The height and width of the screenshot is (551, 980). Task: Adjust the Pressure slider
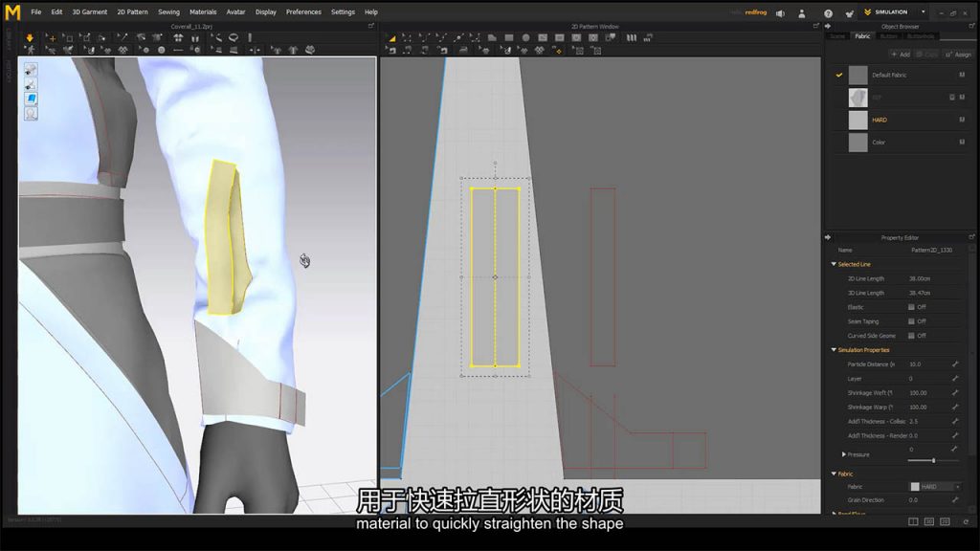tap(934, 460)
